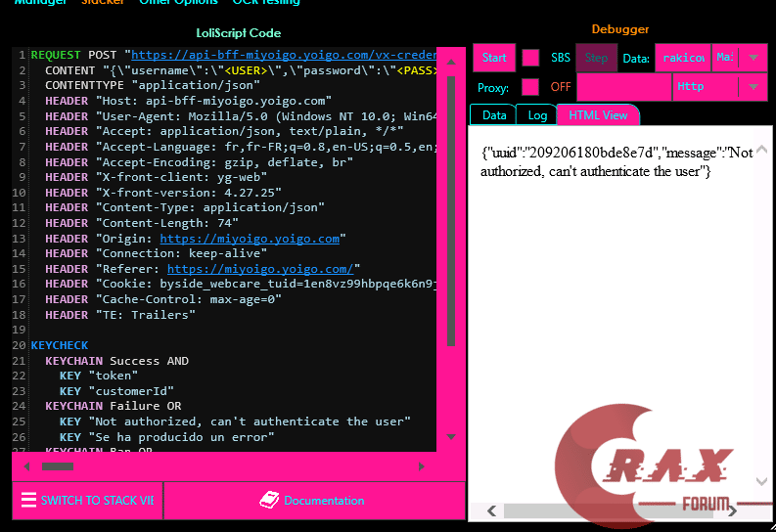
Task: Click HTML view scroll down arrow
Action: pyautogui.click(x=761, y=480)
